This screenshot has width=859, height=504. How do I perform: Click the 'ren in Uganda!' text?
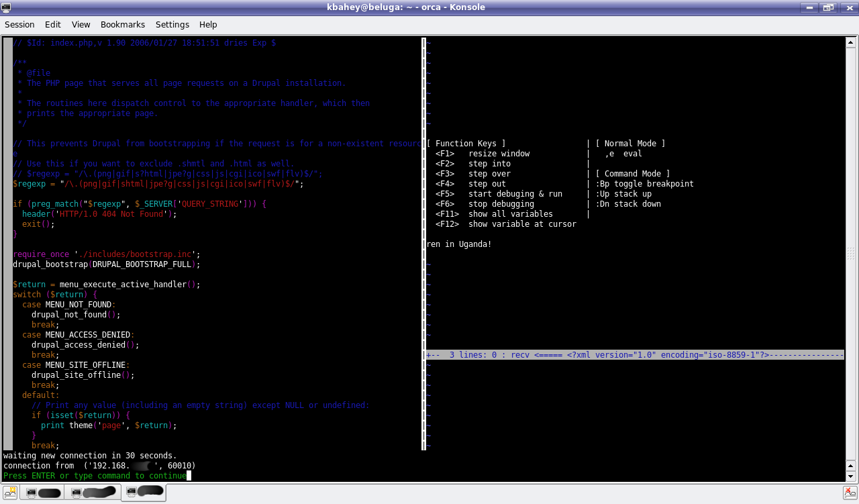459,244
